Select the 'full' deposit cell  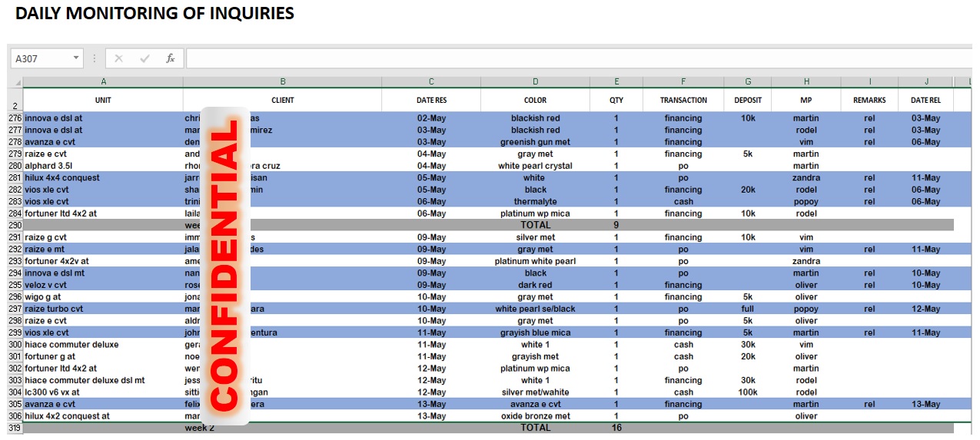point(748,309)
